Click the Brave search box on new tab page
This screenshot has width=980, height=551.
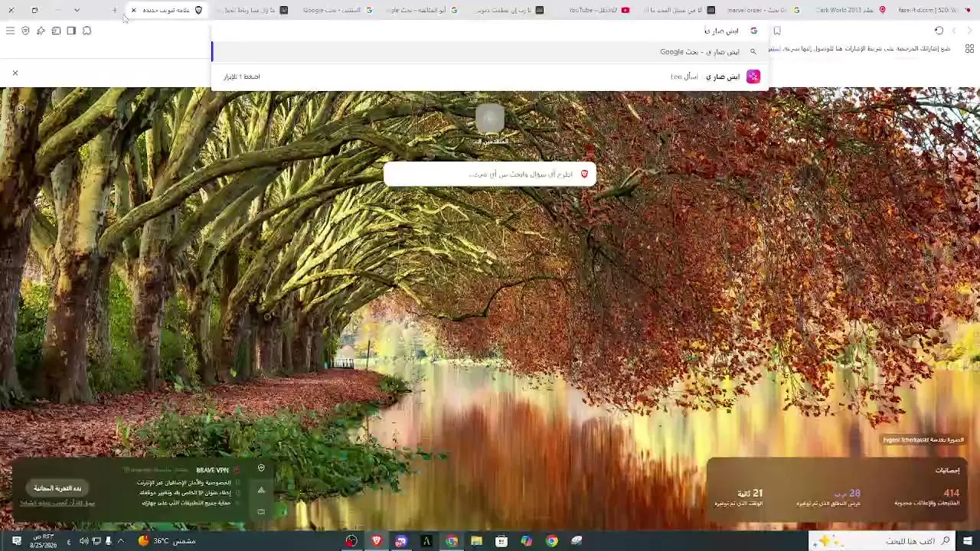tap(490, 174)
